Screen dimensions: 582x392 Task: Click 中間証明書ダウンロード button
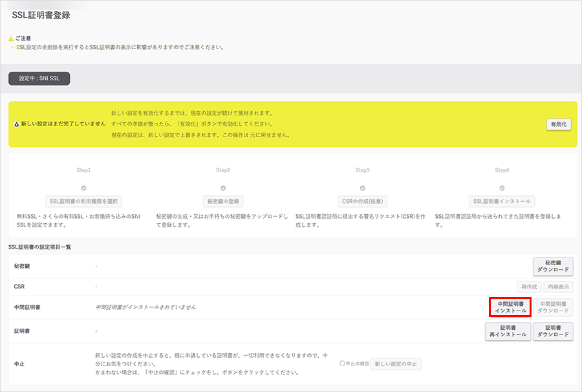pos(553,307)
